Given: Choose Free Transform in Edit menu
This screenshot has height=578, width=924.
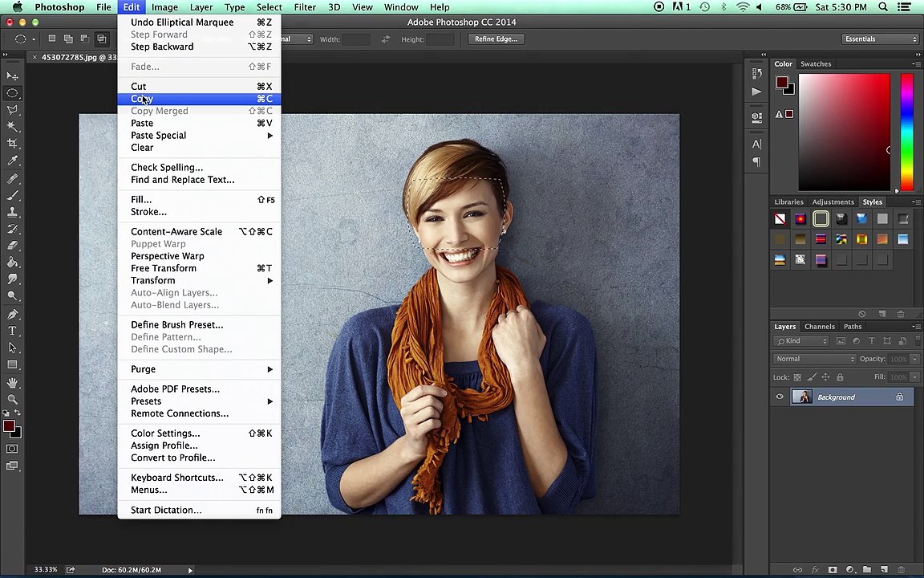Looking at the screenshot, I should [199, 268].
